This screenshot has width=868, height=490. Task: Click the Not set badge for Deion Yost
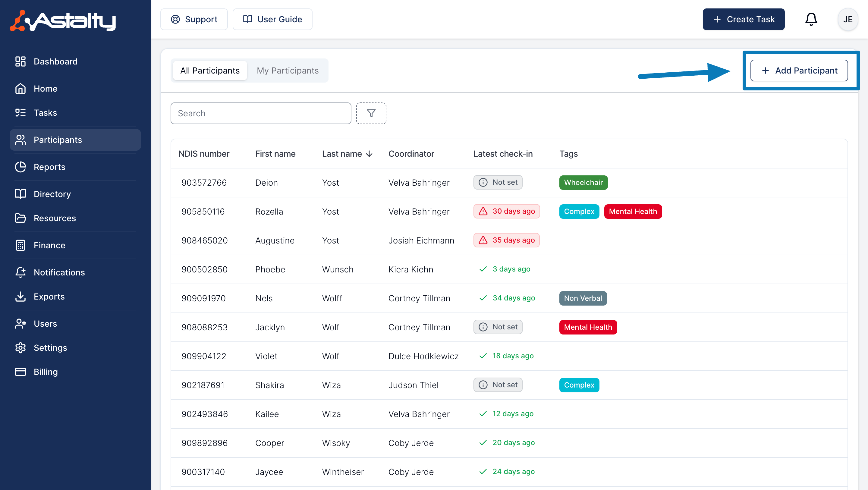click(498, 182)
